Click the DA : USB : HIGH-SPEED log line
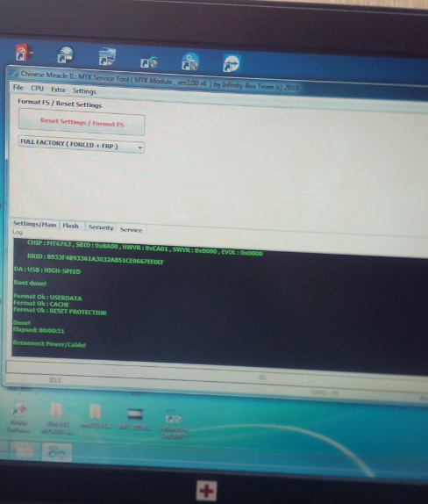Screen dimensions: 428x504 [x=47, y=270]
